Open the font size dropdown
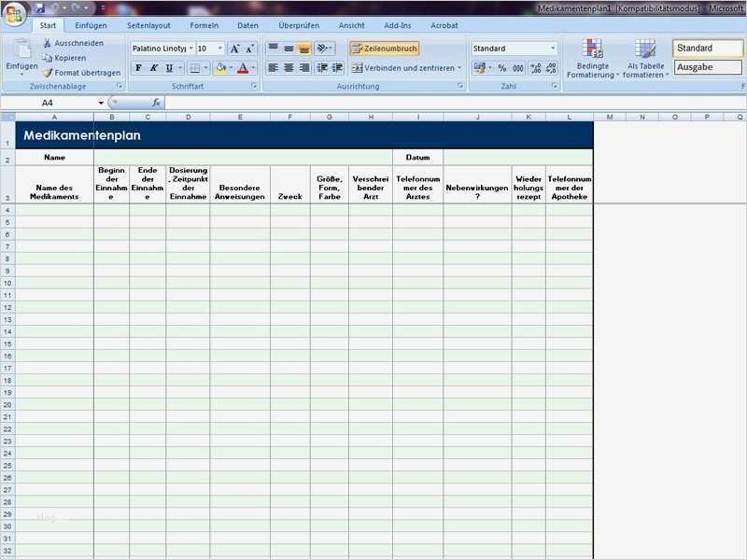 coord(221,47)
